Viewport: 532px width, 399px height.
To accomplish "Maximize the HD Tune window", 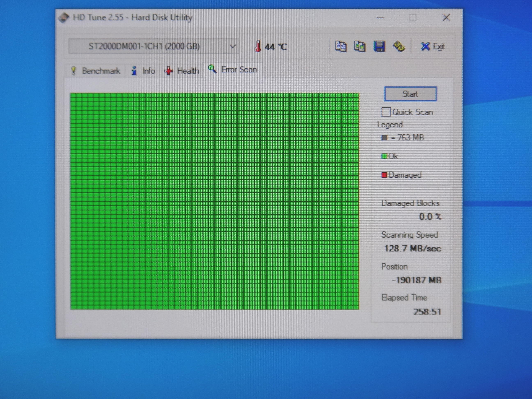I will tap(413, 18).
